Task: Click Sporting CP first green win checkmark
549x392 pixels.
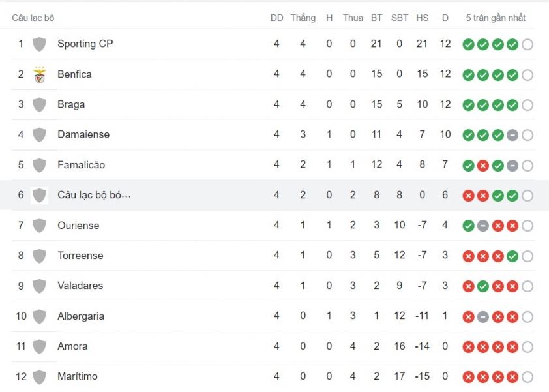Action: (468, 44)
